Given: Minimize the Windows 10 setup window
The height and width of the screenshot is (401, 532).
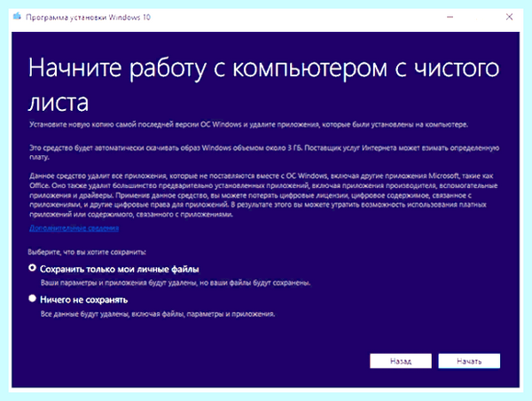Looking at the screenshot, I should click(x=450, y=17).
